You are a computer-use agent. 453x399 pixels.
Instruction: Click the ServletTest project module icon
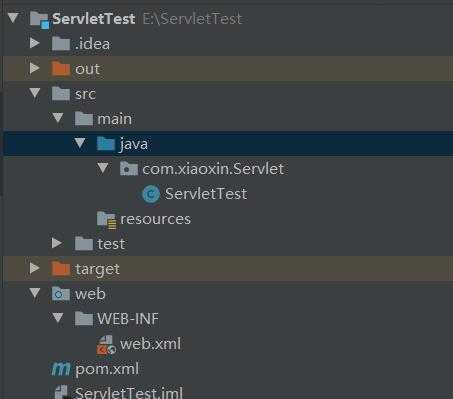(39, 19)
